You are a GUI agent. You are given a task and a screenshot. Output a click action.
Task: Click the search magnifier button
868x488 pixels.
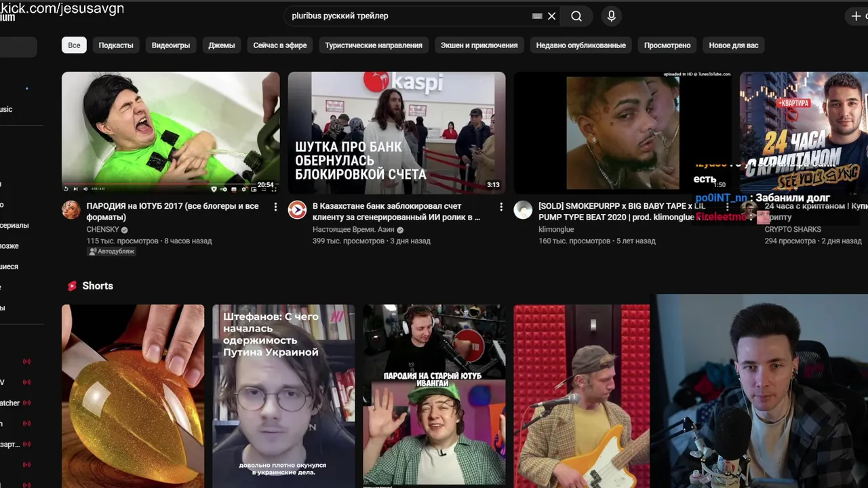tap(576, 16)
